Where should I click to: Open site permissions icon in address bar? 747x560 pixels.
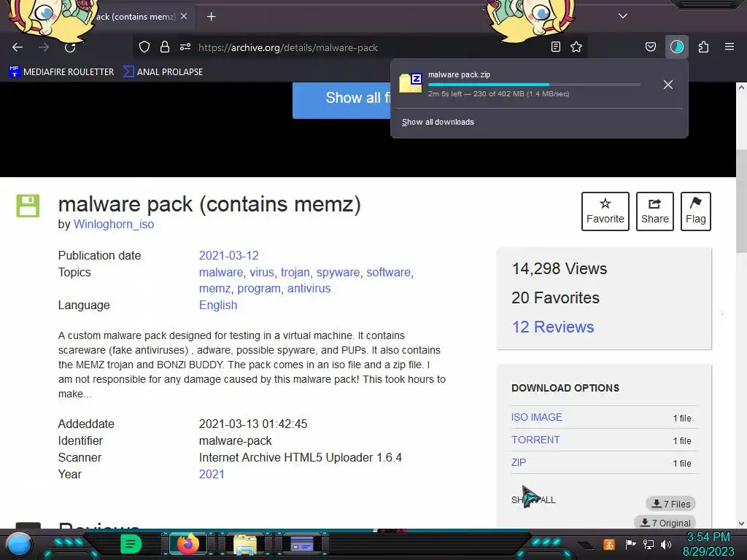tap(185, 47)
